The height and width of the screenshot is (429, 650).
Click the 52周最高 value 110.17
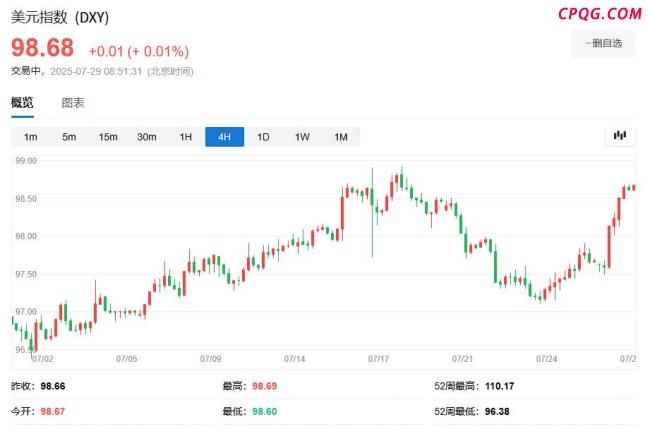(x=500, y=386)
